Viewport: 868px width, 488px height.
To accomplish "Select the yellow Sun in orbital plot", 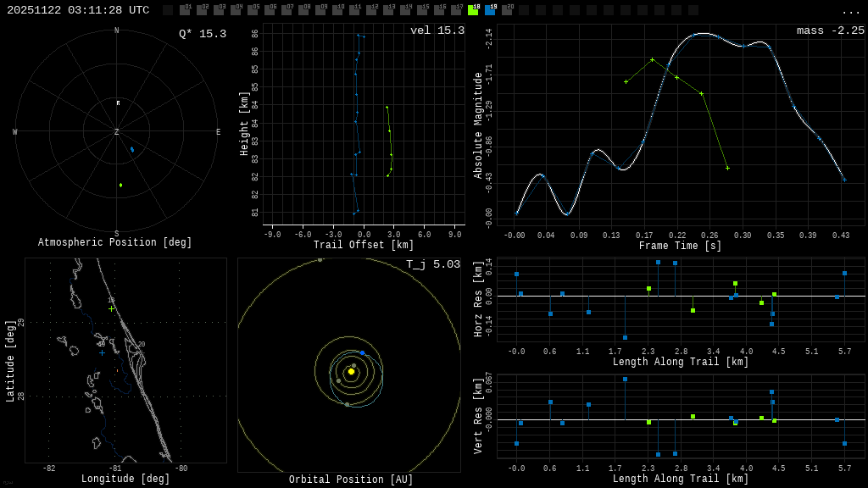I will click(x=351, y=371).
